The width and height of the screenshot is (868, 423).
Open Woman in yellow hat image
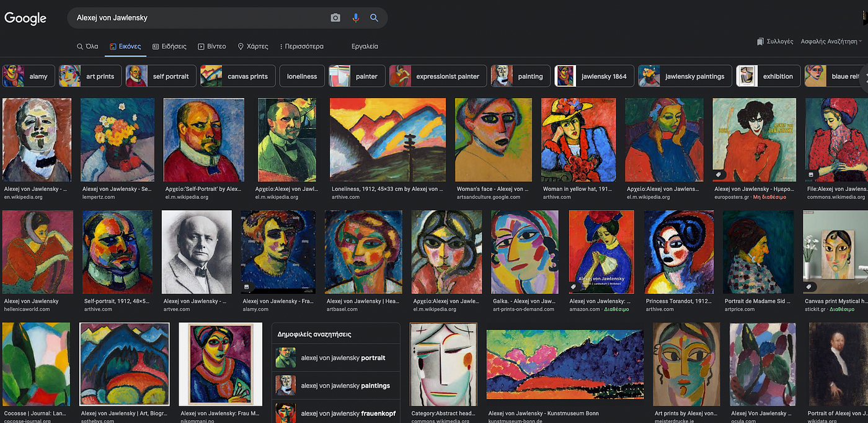[x=578, y=140]
